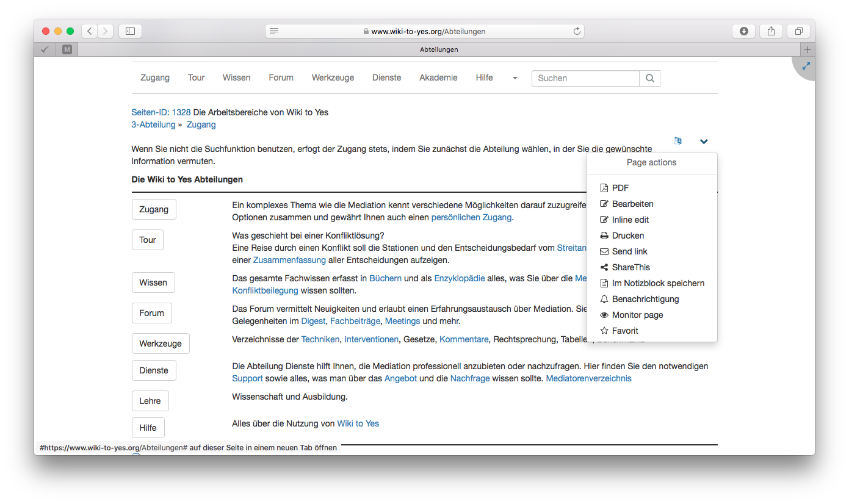This screenshot has height=504, width=849.
Task: Open the pinned M tab
Action: pos(67,49)
